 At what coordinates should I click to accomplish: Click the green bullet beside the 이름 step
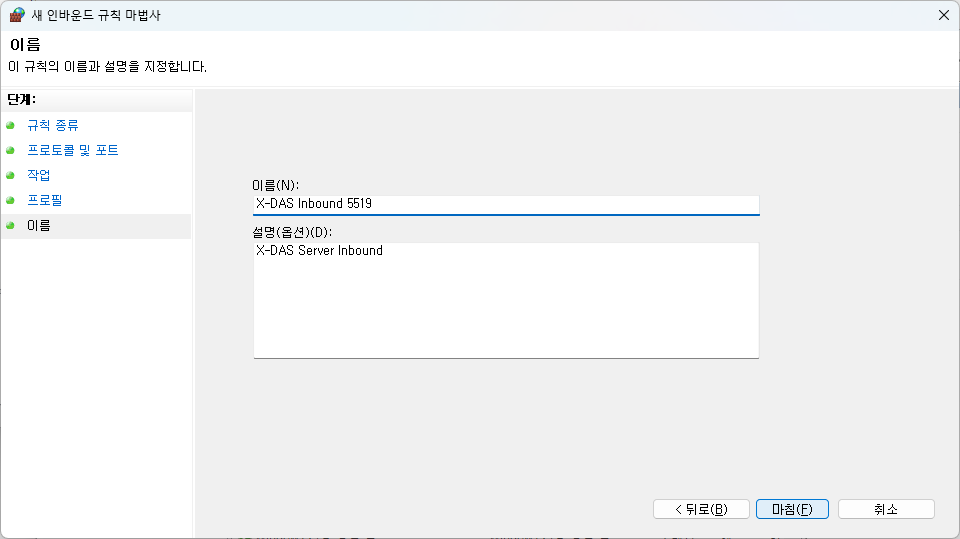tap(10, 225)
